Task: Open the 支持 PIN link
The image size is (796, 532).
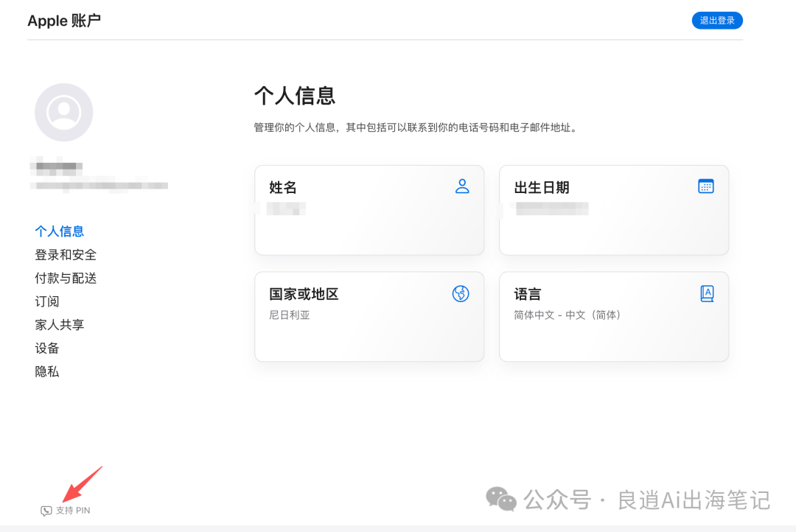Action: pyautogui.click(x=73, y=510)
